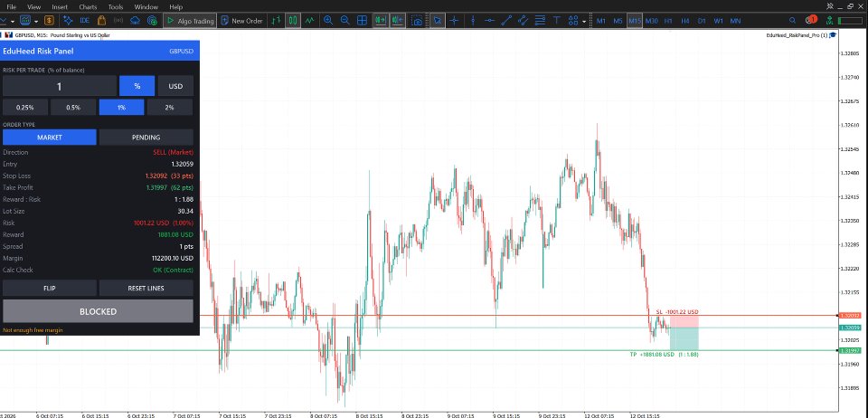Screen dimensions: 868x418
Task: Click the EduHeed_RiskPanel_Pro graduation cap icon
Action: tap(833, 35)
